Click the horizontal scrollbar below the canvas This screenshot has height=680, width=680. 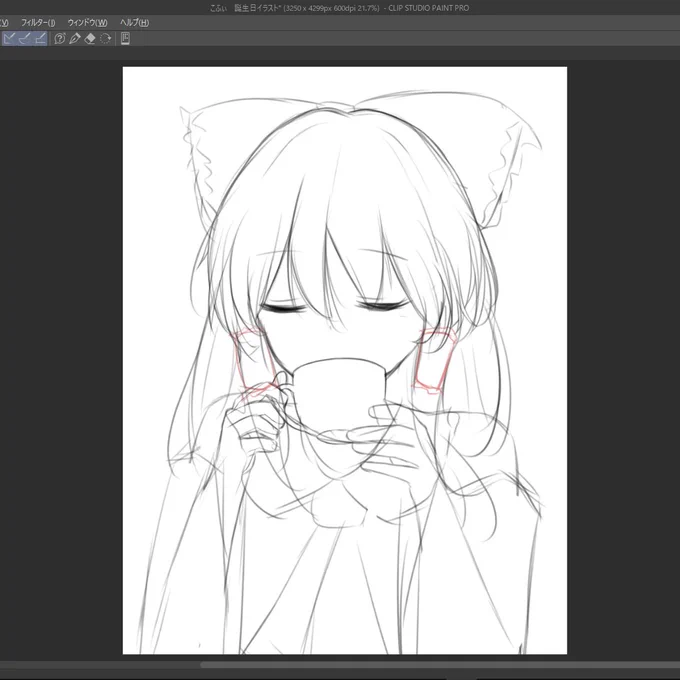click(440, 665)
